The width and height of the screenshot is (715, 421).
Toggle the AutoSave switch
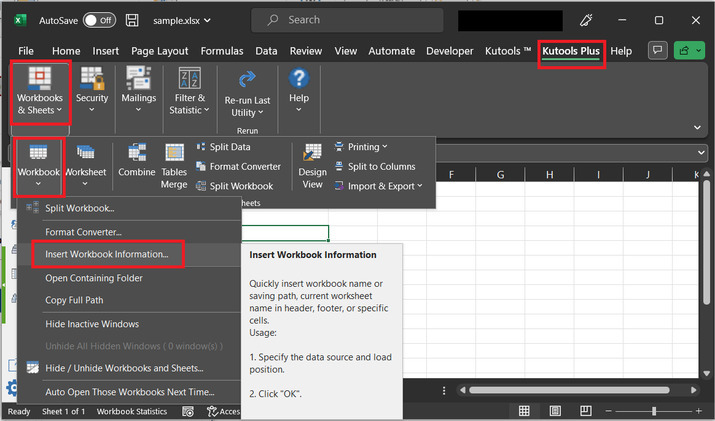(99, 20)
